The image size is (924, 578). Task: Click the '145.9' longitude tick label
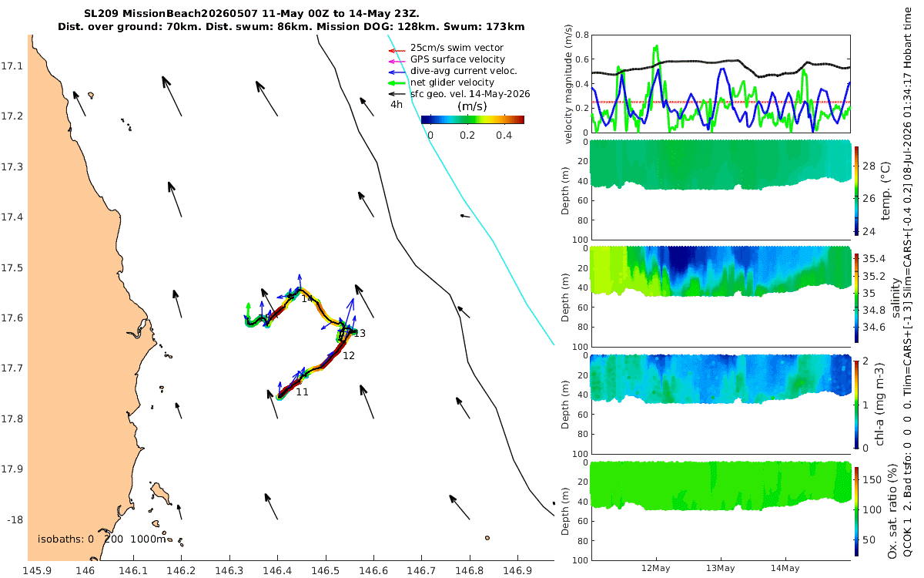[38, 570]
